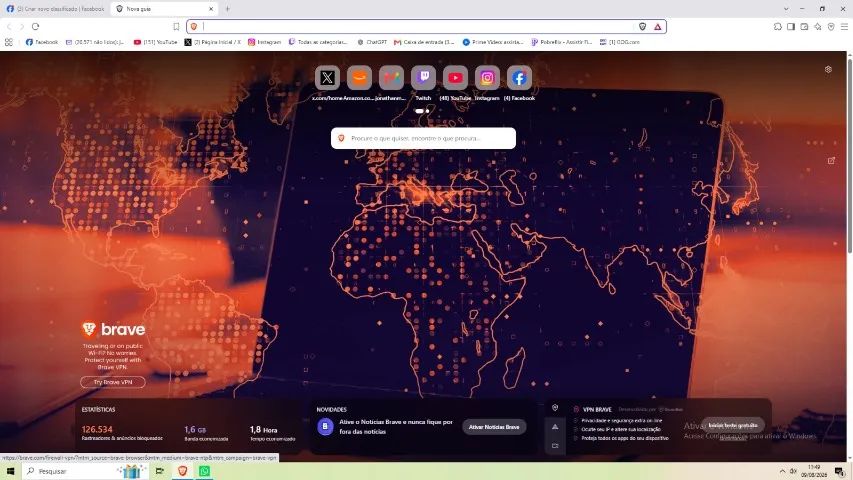Open new tab page customize settings gear
853x480 pixels.
click(828, 69)
